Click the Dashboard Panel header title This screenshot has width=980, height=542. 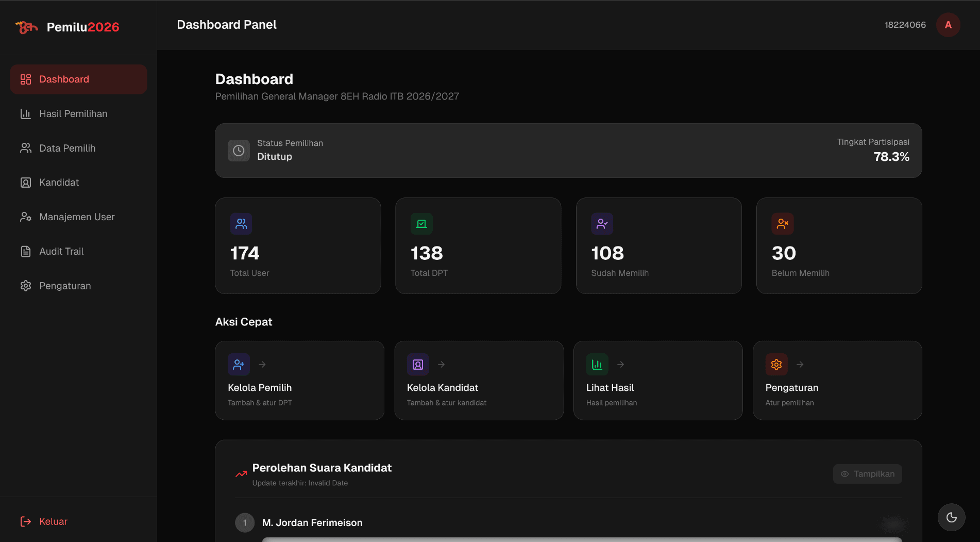tap(227, 25)
